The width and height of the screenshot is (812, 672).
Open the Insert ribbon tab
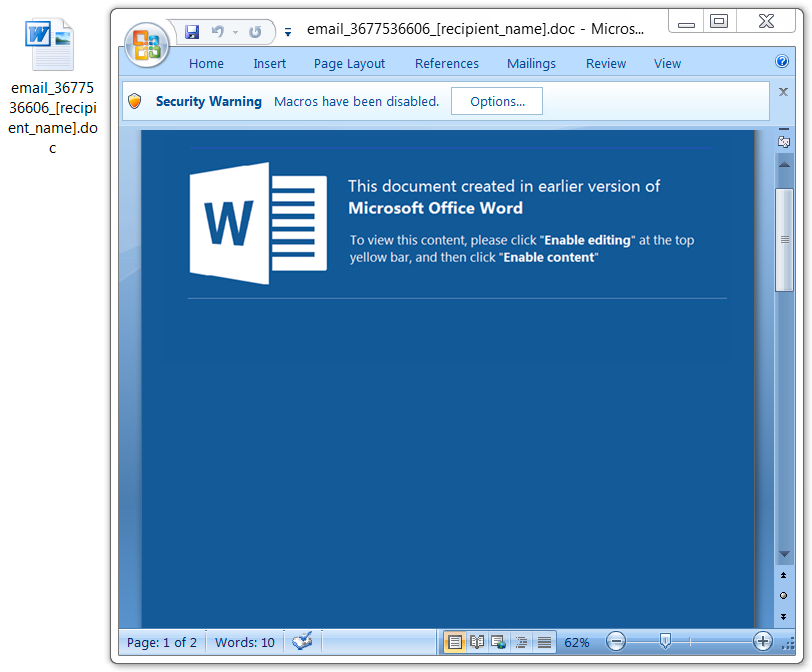coord(269,64)
